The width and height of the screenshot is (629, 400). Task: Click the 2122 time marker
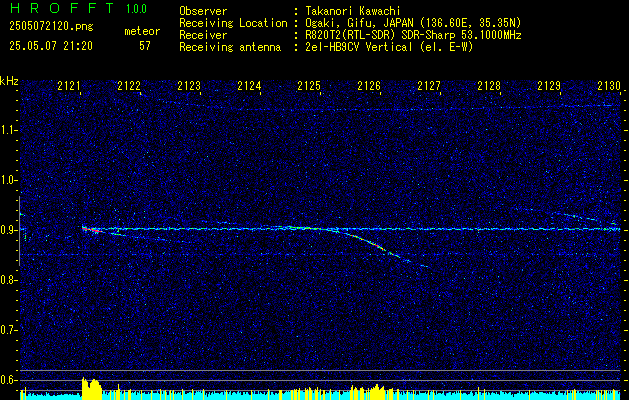[129, 86]
